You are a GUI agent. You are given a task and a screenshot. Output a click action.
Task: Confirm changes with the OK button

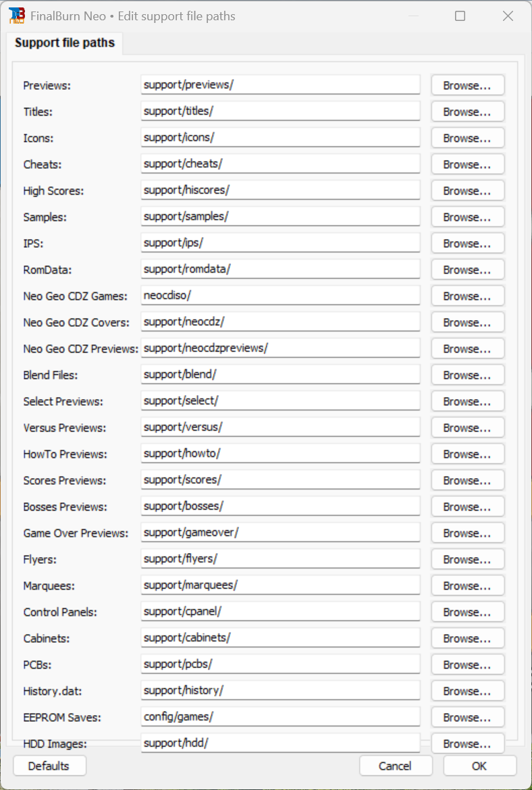tap(479, 766)
